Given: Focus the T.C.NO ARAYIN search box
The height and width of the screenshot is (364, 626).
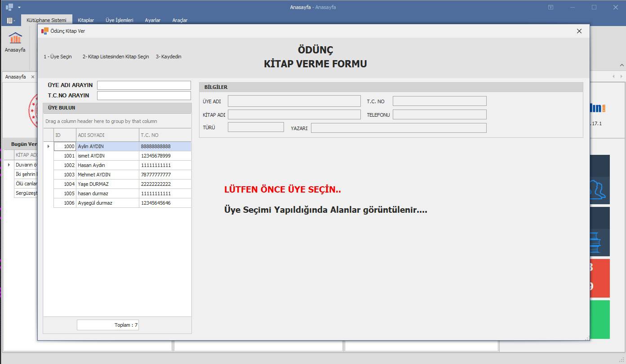Looking at the screenshot, I should tap(144, 96).
